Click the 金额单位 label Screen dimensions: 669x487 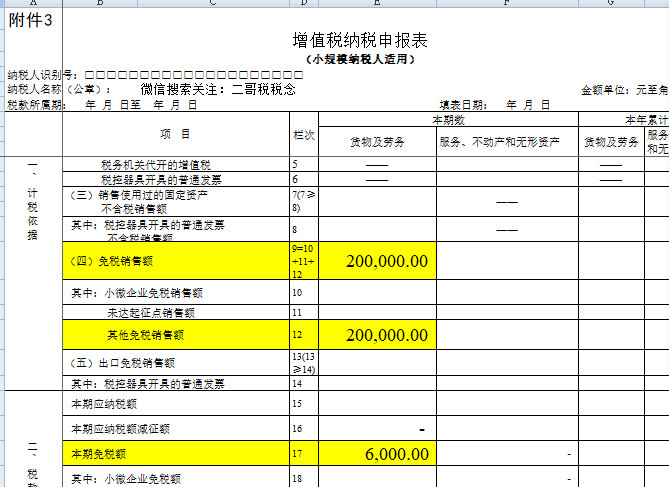tap(624, 90)
